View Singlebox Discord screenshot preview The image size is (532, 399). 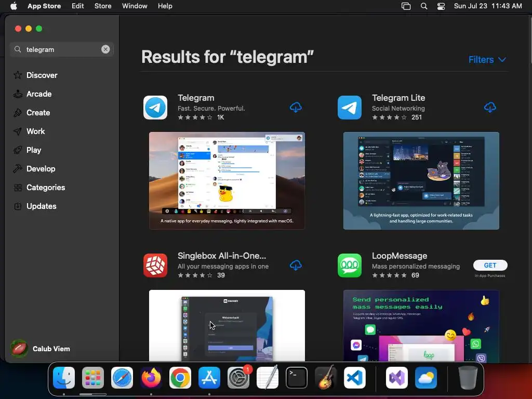pos(227,325)
